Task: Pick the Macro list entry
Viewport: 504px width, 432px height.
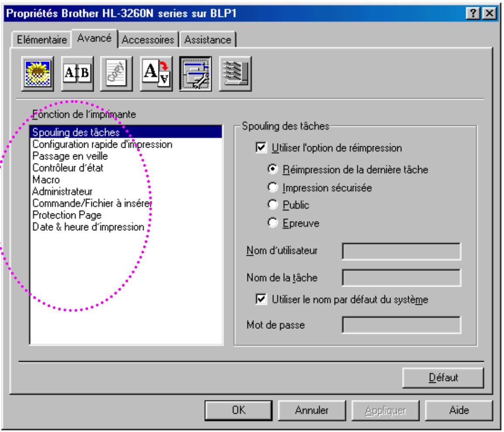Action: (126, 180)
